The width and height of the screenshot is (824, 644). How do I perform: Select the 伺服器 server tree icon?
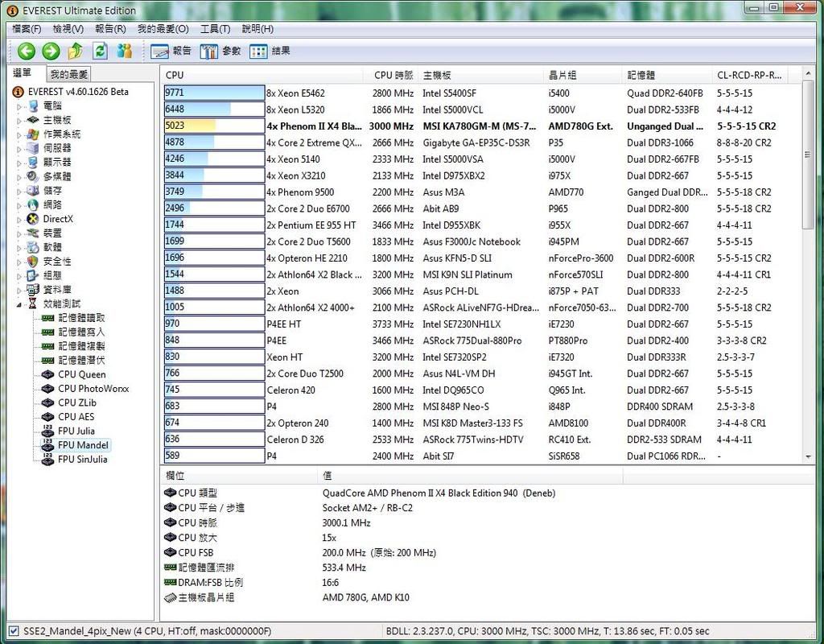(x=33, y=148)
